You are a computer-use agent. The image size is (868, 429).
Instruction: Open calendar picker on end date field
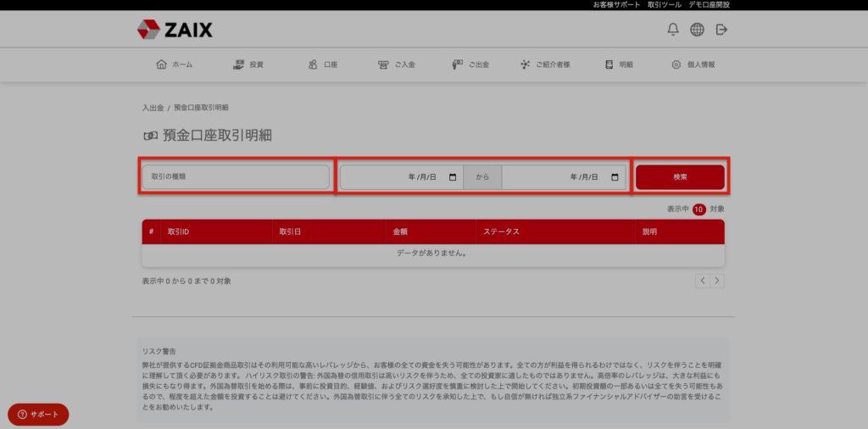pyautogui.click(x=615, y=177)
